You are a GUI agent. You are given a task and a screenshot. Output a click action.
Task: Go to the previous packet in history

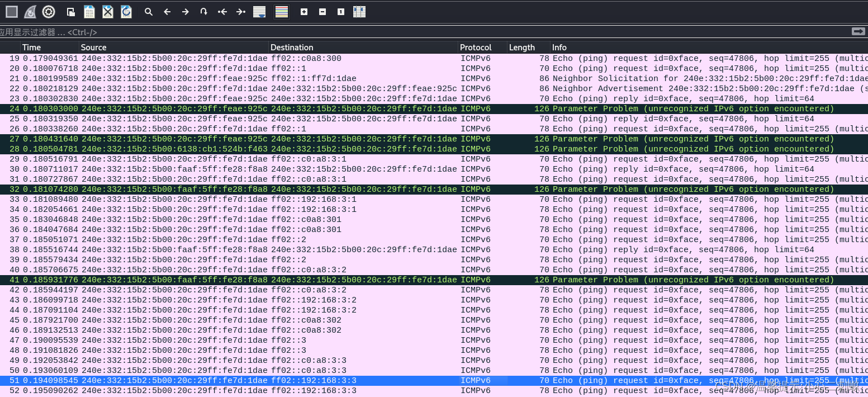167,11
